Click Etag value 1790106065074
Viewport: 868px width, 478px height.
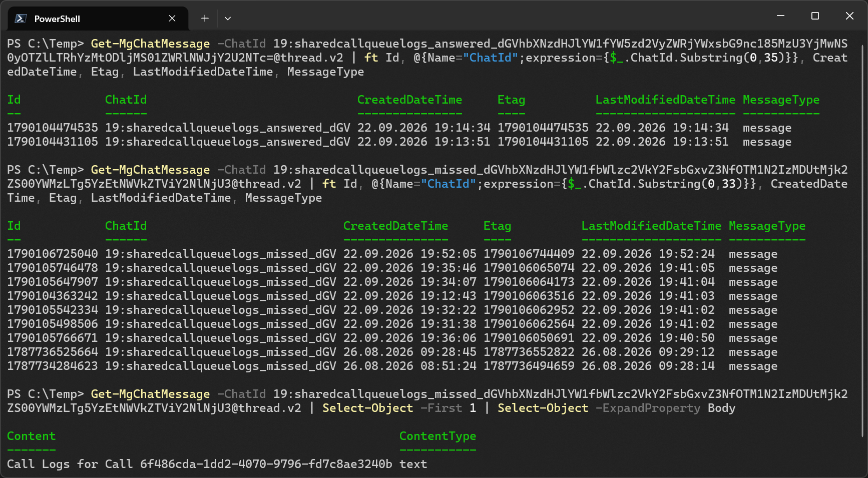[x=529, y=268]
